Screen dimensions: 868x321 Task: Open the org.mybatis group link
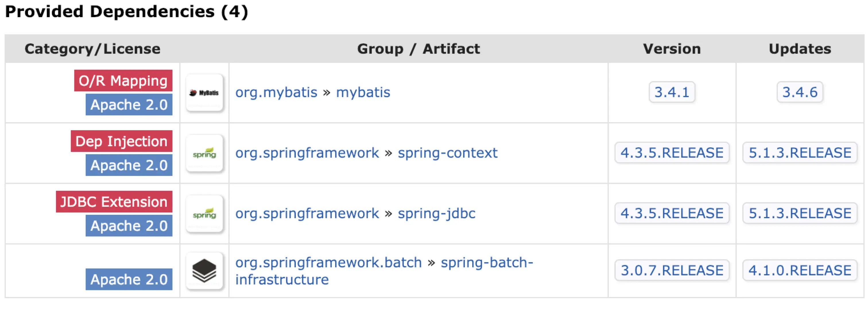[x=276, y=92]
